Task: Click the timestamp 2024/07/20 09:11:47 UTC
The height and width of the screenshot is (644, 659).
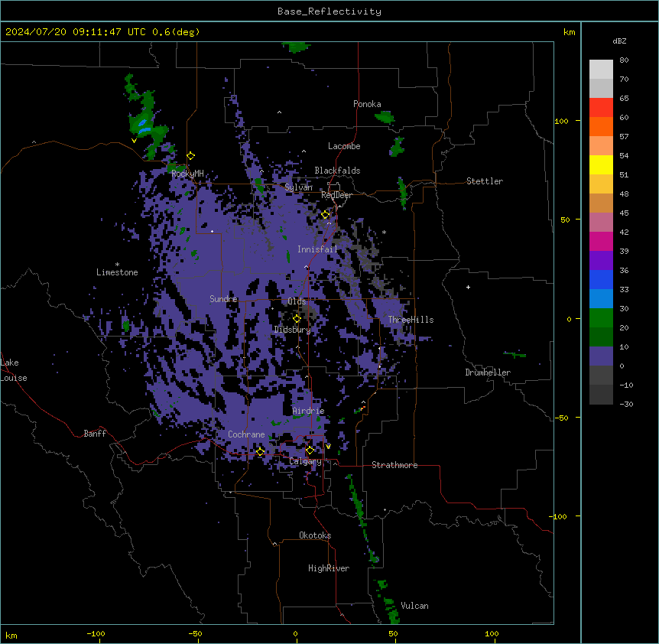Action: (75, 32)
